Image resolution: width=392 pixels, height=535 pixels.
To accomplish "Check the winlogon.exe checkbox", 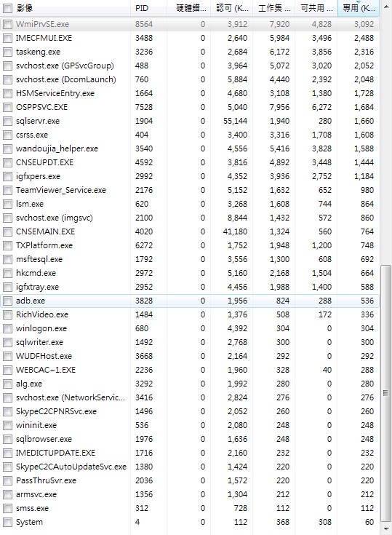I will coord(7,328).
